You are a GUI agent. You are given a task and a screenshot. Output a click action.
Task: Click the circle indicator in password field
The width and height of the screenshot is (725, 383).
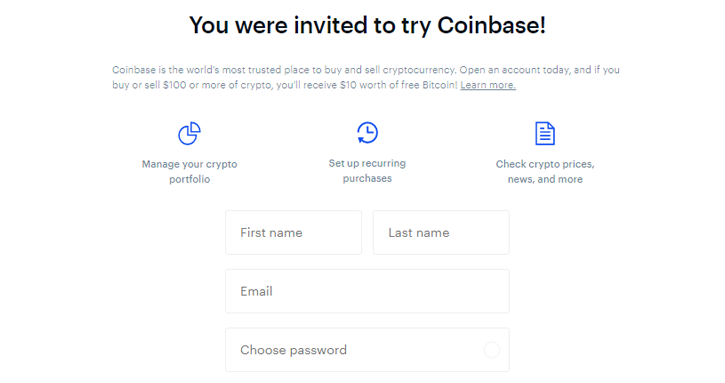coord(492,350)
